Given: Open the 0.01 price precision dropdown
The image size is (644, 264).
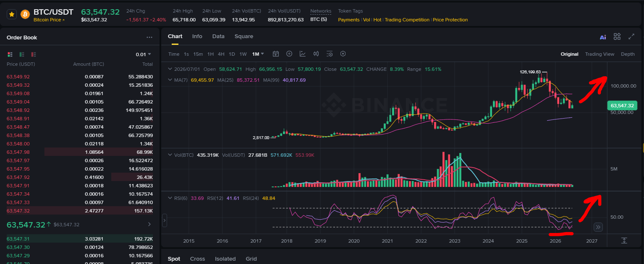Looking at the screenshot, I should 143,54.
